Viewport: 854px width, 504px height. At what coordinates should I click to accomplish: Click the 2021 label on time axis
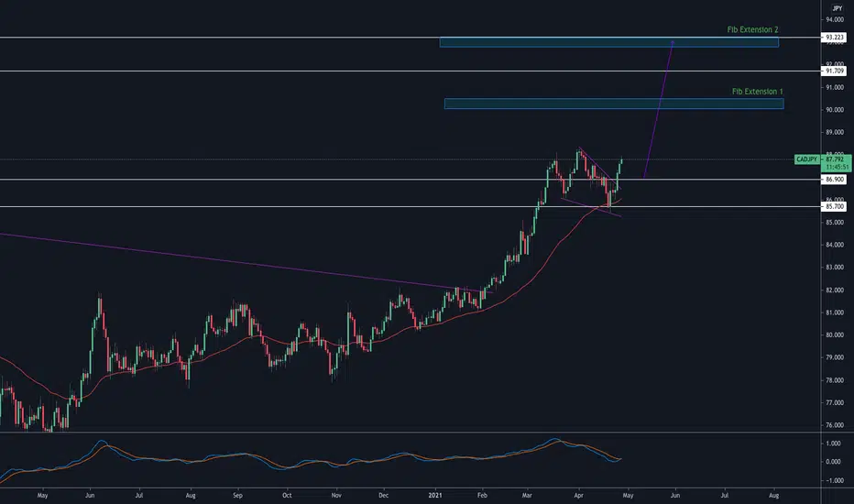[x=435, y=495]
